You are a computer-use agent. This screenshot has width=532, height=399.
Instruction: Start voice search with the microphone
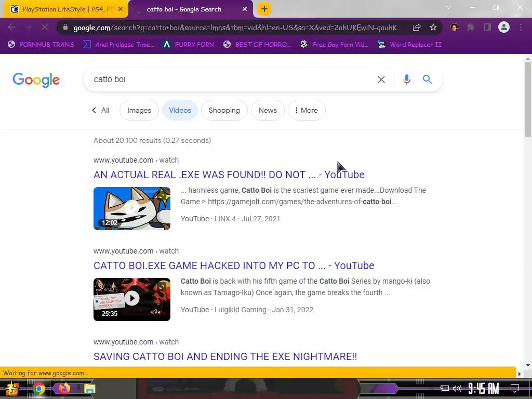point(407,79)
